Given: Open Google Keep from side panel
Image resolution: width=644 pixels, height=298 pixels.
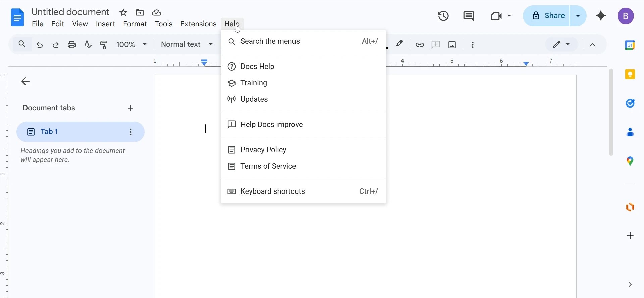Looking at the screenshot, I should click(630, 74).
